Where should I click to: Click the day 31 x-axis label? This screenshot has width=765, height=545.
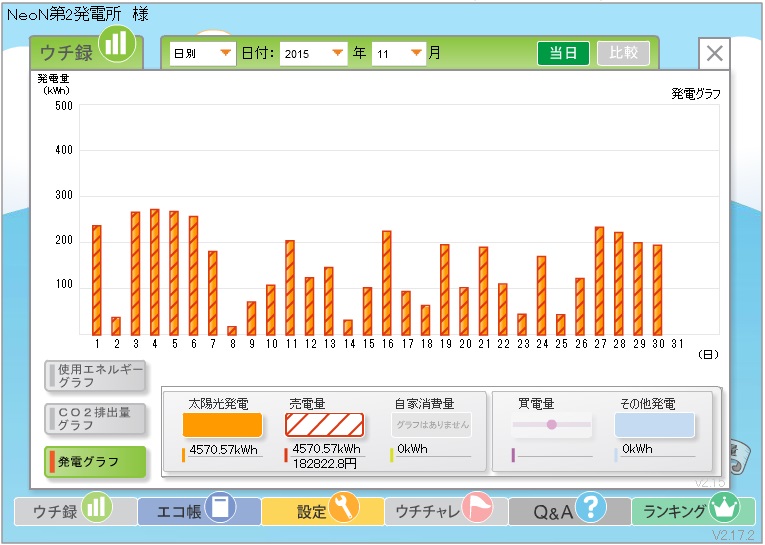pyautogui.click(x=677, y=344)
